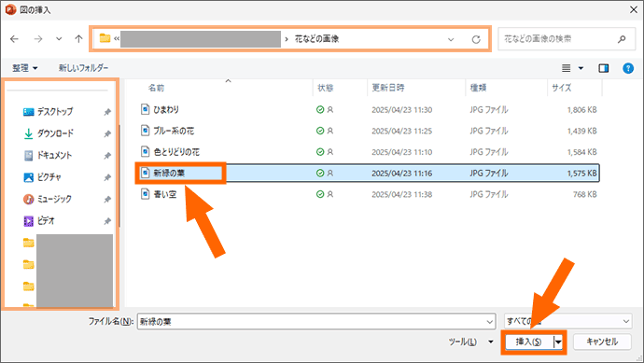Select the ブルー系の花 file
The width and height of the screenshot is (644, 363).
tap(174, 131)
